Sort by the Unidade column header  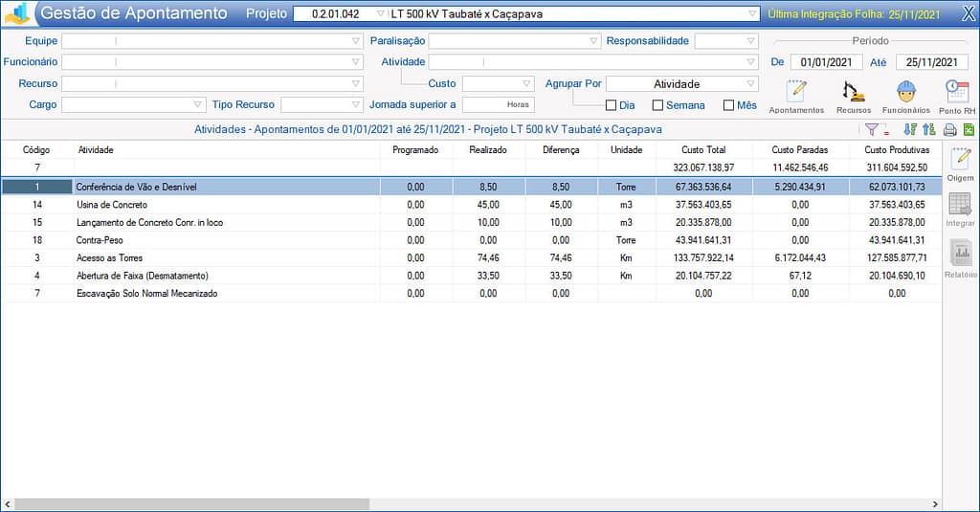click(x=626, y=150)
